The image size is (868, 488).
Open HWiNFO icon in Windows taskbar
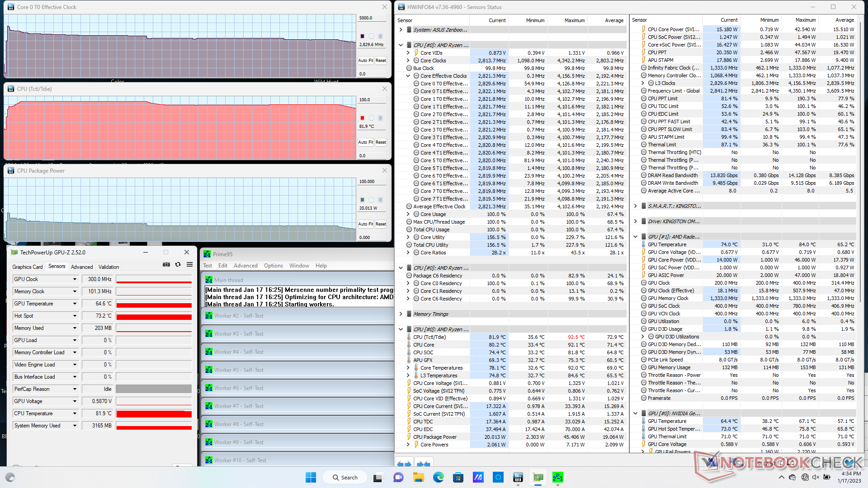click(518, 478)
